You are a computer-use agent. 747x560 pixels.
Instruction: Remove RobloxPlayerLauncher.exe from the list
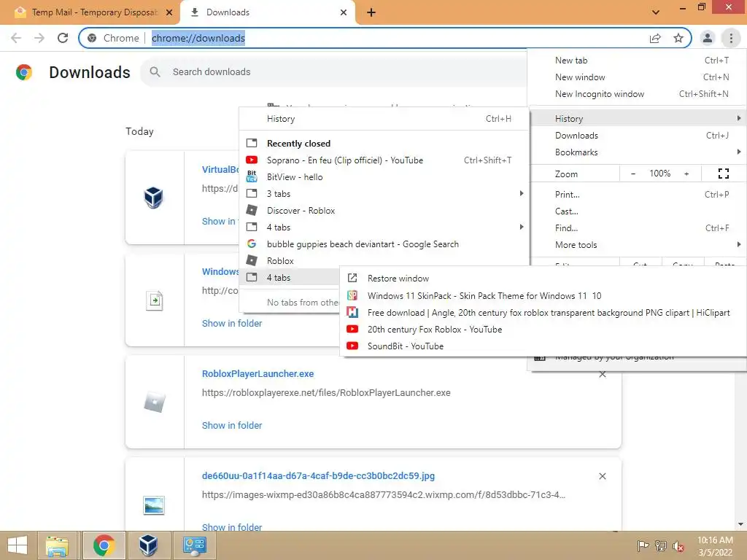pos(602,374)
